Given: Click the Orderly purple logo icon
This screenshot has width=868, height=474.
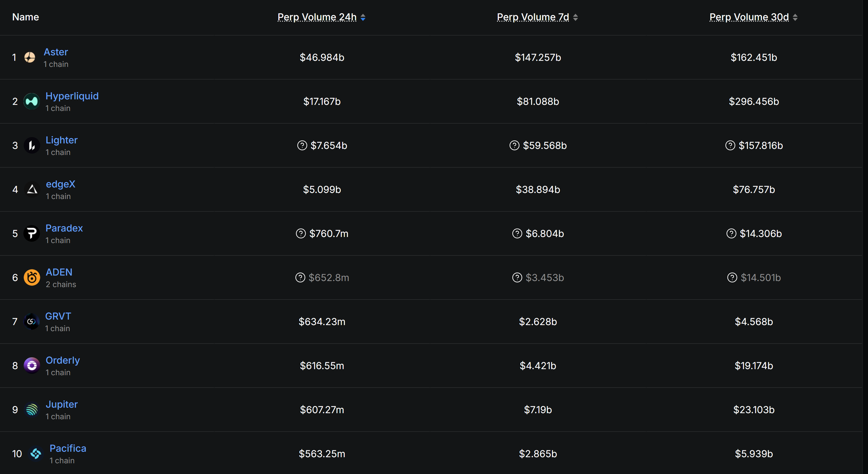Looking at the screenshot, I should (32, 366).
